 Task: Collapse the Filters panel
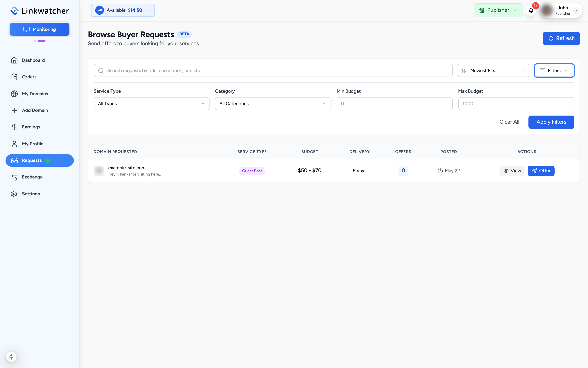point(554,71)
